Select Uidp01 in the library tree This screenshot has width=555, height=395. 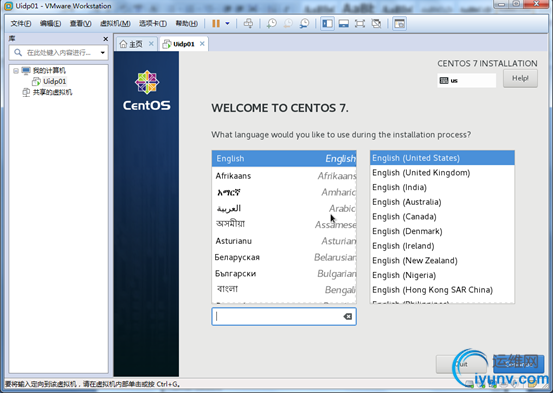54,81
